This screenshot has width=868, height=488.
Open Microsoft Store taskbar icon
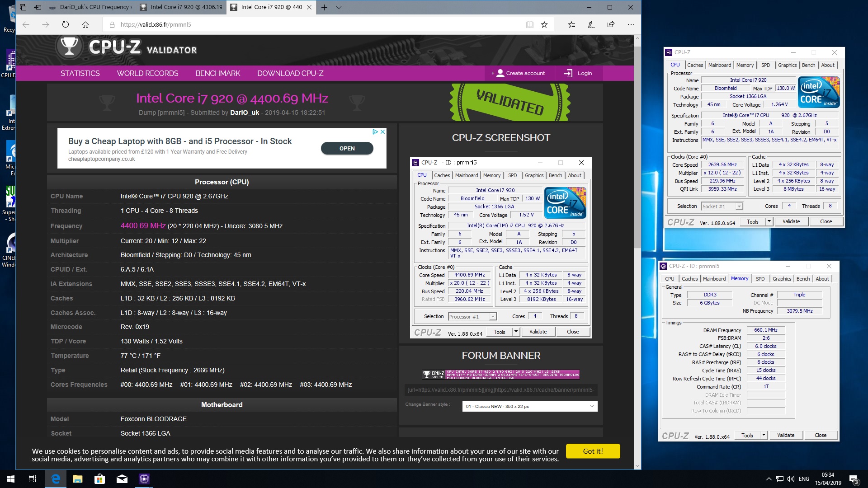[100, 479]
